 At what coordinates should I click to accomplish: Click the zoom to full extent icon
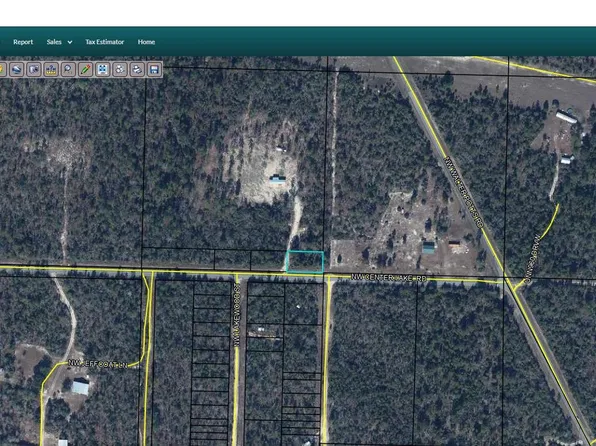tap(103, 69)
